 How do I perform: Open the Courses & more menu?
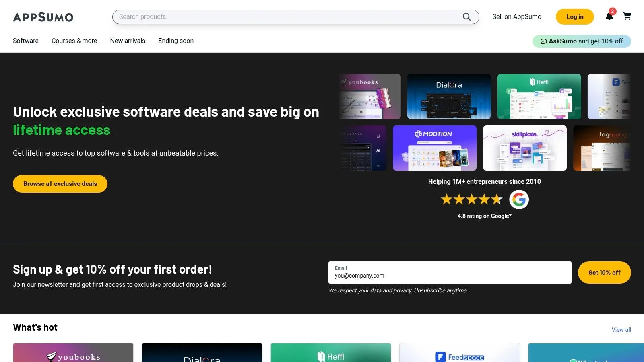[x=74, y=41]
